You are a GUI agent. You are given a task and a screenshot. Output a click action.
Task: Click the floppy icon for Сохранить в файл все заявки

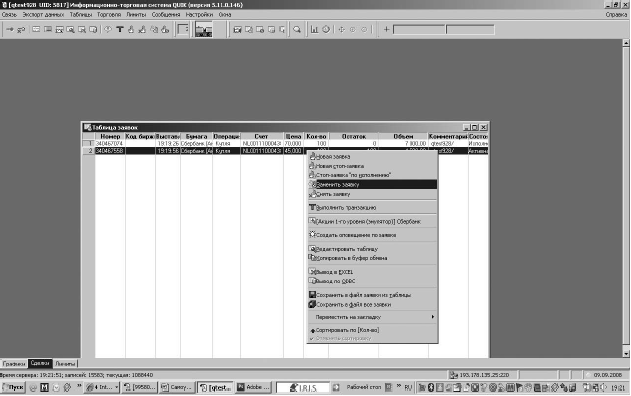point(312,304)
